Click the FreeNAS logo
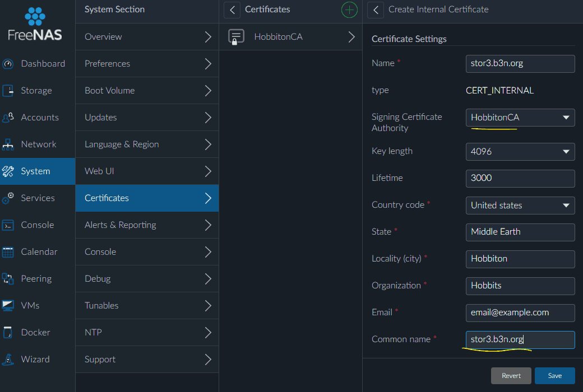The image size is (583, 392). click(x=35, y=24)
